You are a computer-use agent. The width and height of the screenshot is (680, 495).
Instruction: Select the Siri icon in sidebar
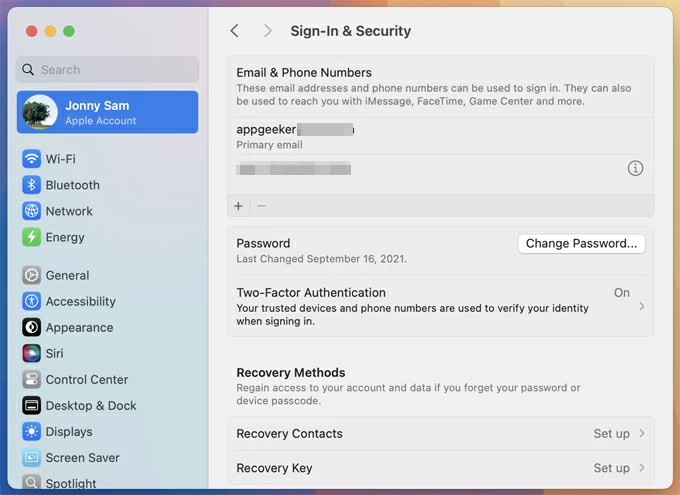coord(31,353)
